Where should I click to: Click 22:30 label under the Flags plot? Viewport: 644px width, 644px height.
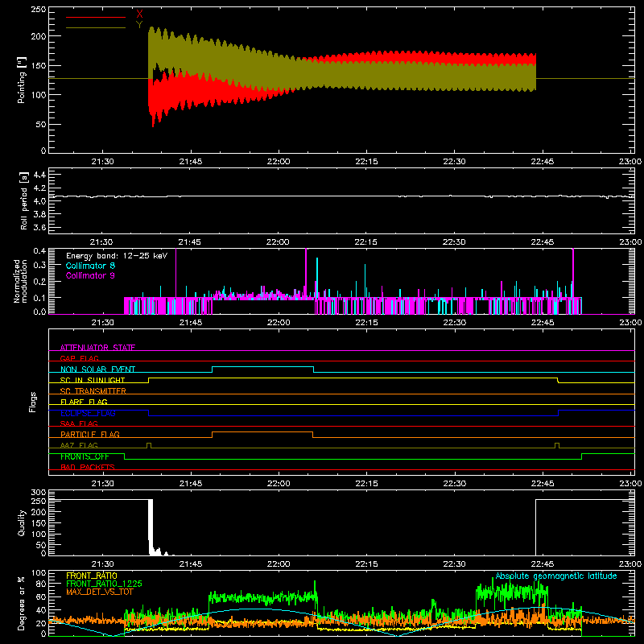coord(454,484)
